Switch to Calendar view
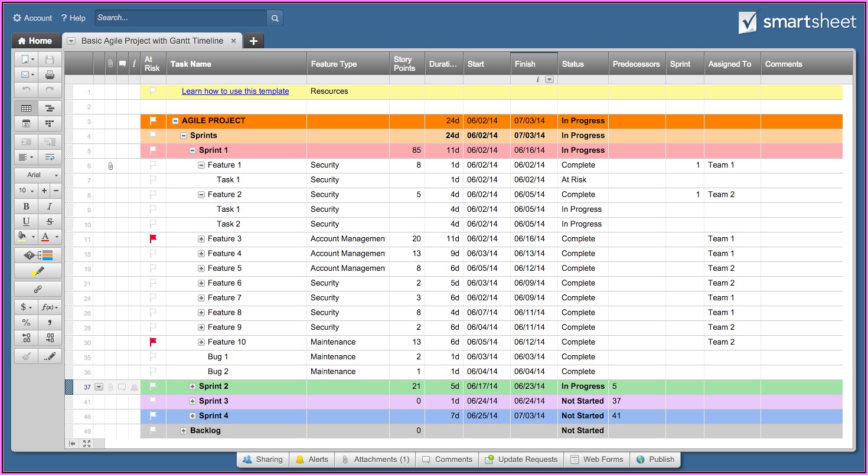This screenshot has height=475, width=868. 26,123
